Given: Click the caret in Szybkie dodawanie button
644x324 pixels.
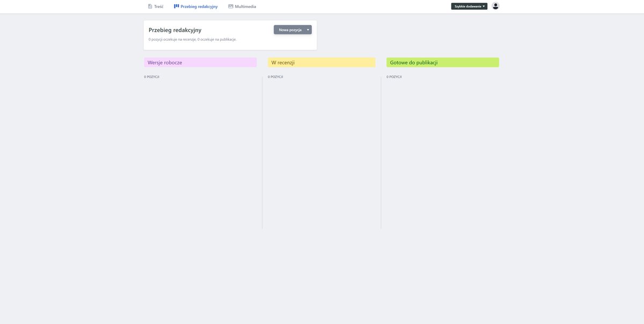Looking at the screenshot, I should [x=484, y=6].
